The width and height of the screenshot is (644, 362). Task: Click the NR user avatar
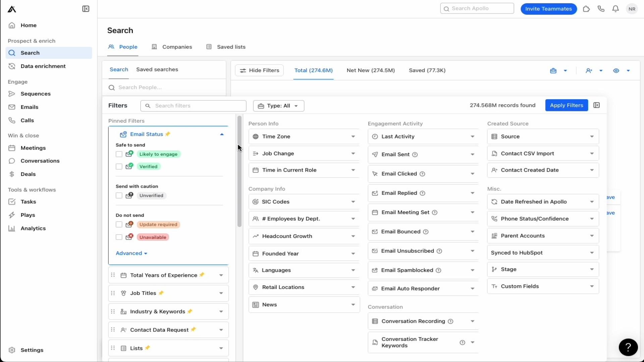click(x=632, y=9)
